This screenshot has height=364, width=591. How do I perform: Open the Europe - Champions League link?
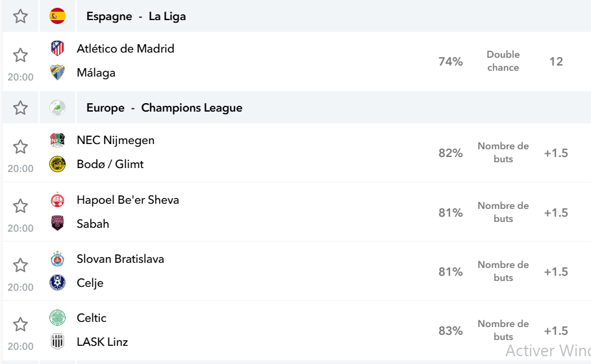(164, 108)
